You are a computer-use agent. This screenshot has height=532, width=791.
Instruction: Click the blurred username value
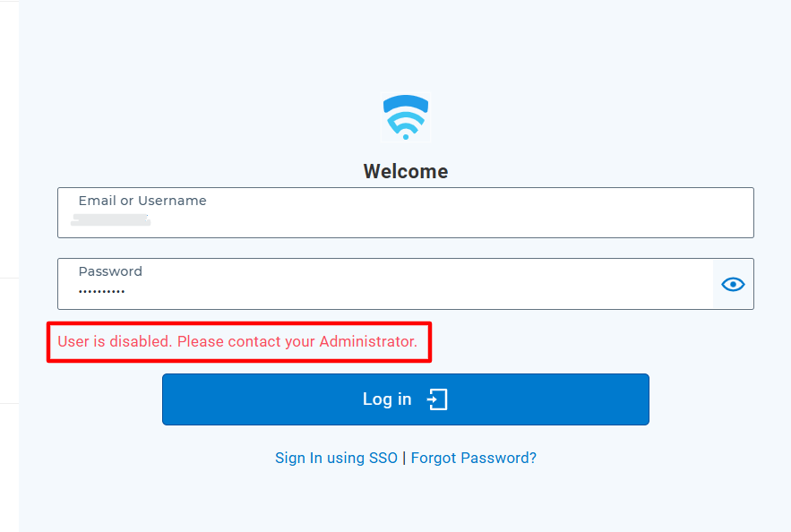(x=111, y=219)
